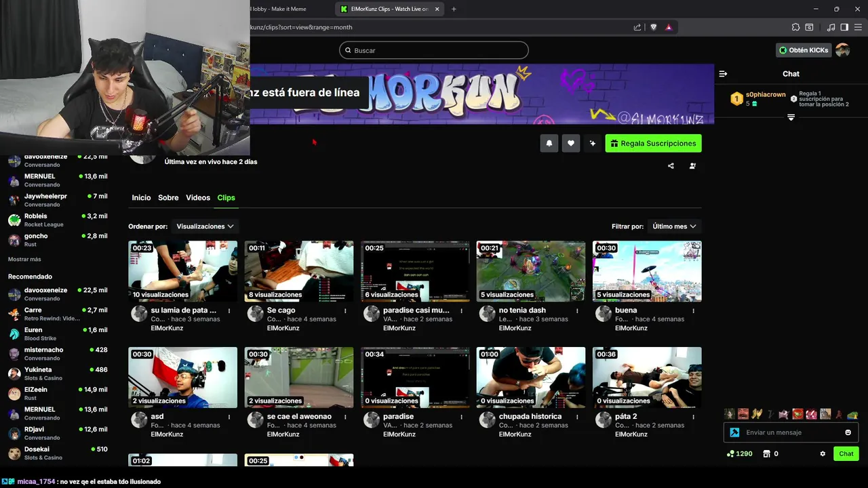This screenshot has width=868, height=488.
Task: Play the 'chupada historica' clip thumbnail
Action: pyautogui.click(x=531, y=378)
